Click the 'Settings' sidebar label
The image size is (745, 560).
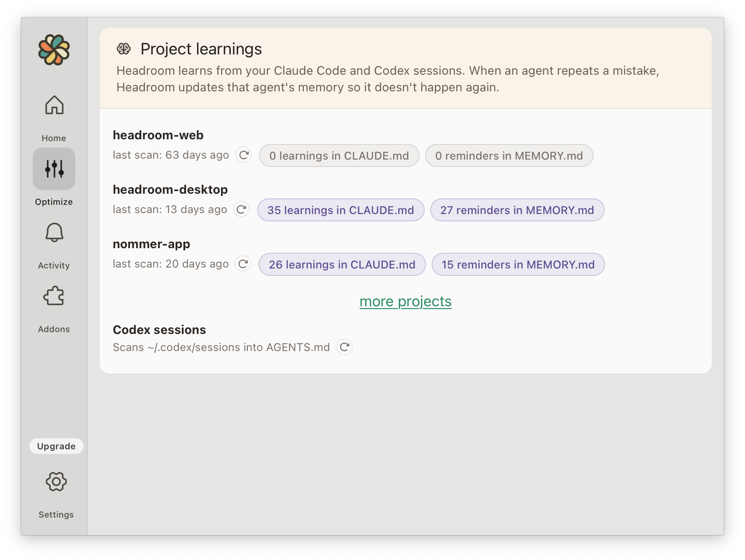(56, 514)
